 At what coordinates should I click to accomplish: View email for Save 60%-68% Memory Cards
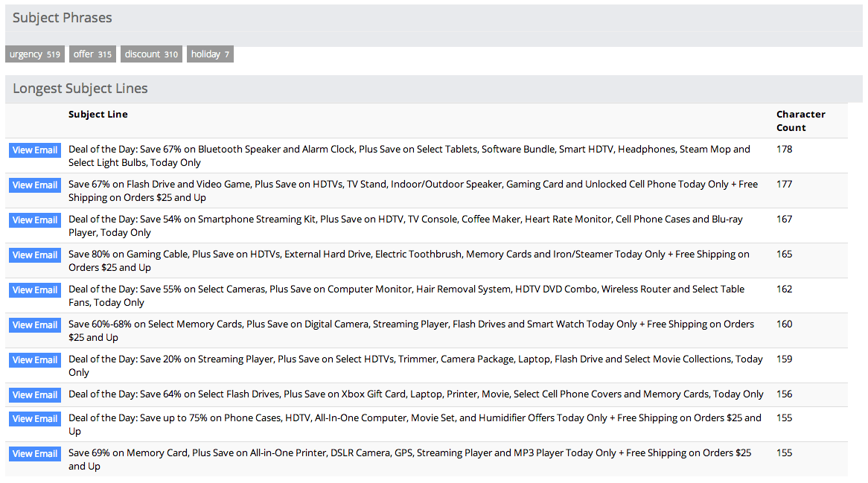(x=35, y=325)
